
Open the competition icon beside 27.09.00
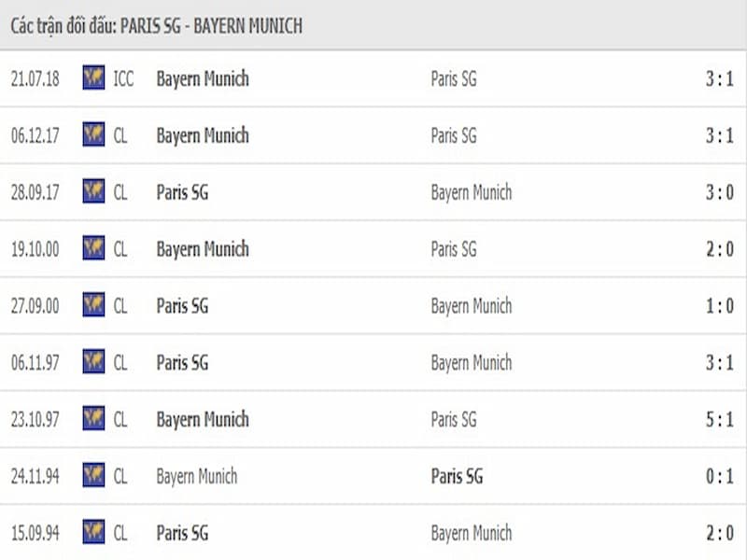pos(93,305)
